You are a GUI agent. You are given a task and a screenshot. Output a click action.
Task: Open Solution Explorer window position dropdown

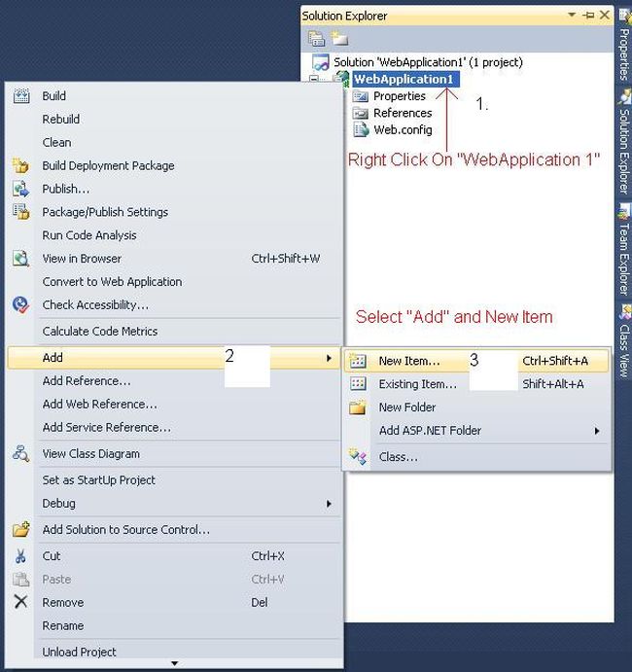(574, 16)
